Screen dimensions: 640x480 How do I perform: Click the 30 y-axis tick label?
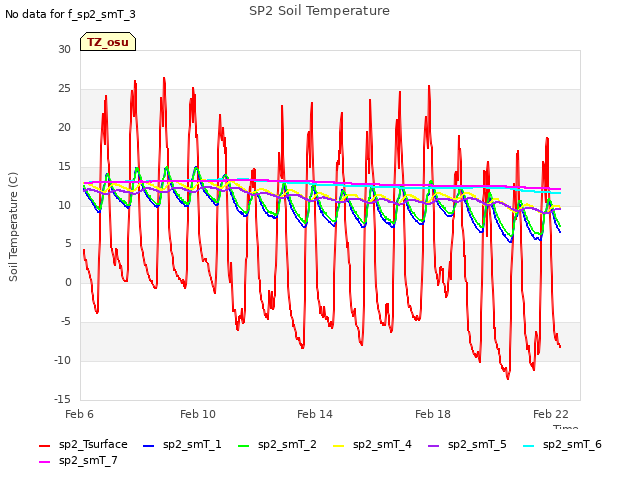(64, 49)
